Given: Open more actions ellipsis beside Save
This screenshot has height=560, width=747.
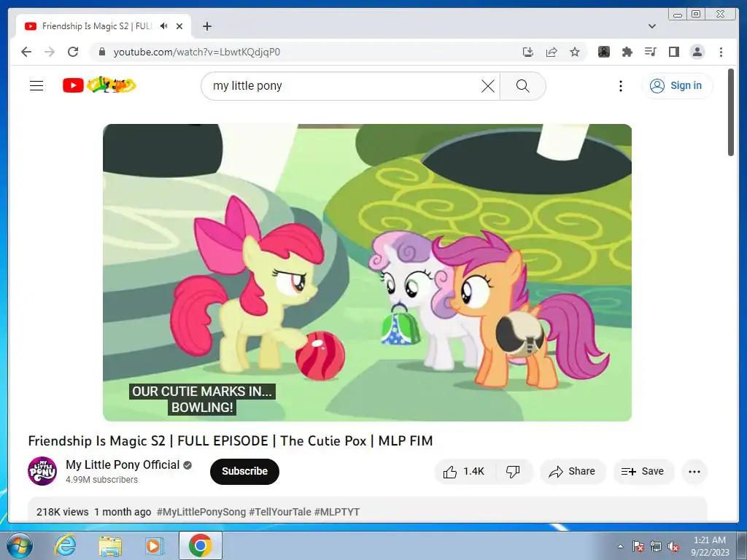Looking at the screenshot, I should [x=694, y=472].
